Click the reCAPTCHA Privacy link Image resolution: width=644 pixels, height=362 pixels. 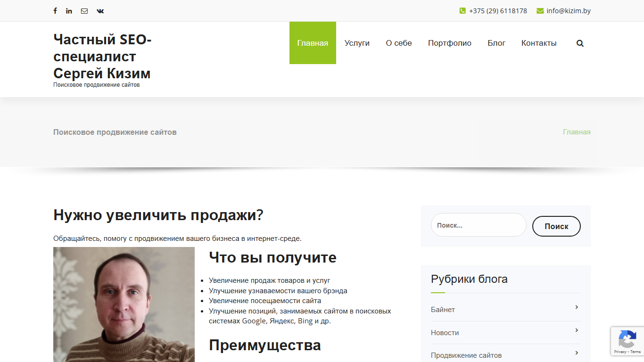[x=620, y=352]
